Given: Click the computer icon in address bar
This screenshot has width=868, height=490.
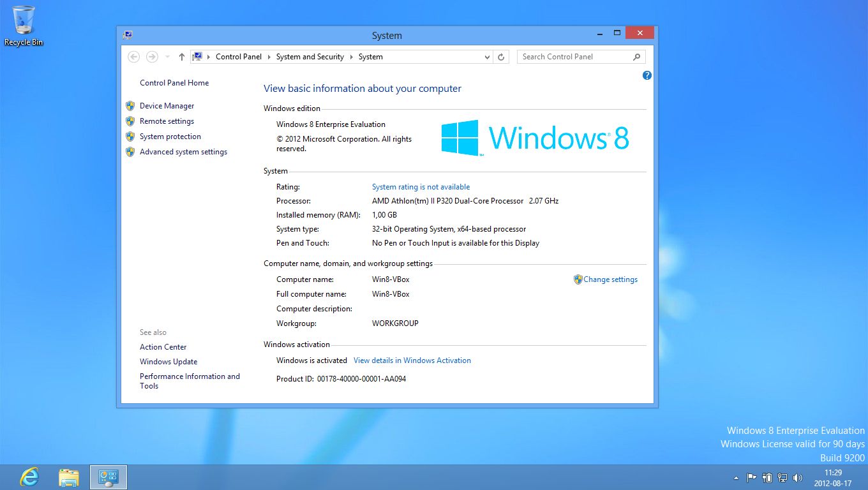Looking at the screenshot, I should pyautogui.click(x=198, y=57).
